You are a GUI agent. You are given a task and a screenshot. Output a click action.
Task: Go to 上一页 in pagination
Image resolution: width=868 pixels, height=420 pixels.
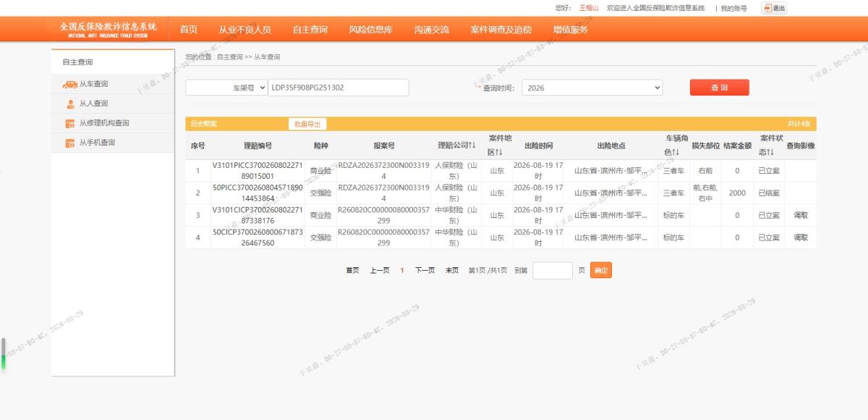click(x=380, y=270)
